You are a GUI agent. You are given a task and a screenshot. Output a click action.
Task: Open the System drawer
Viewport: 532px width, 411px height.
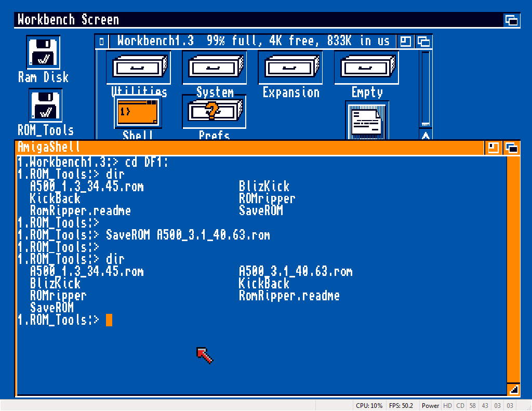215,68
